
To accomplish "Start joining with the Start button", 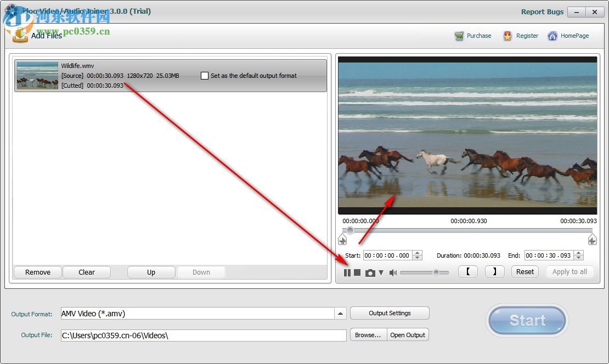I will (x=527, y=321).
